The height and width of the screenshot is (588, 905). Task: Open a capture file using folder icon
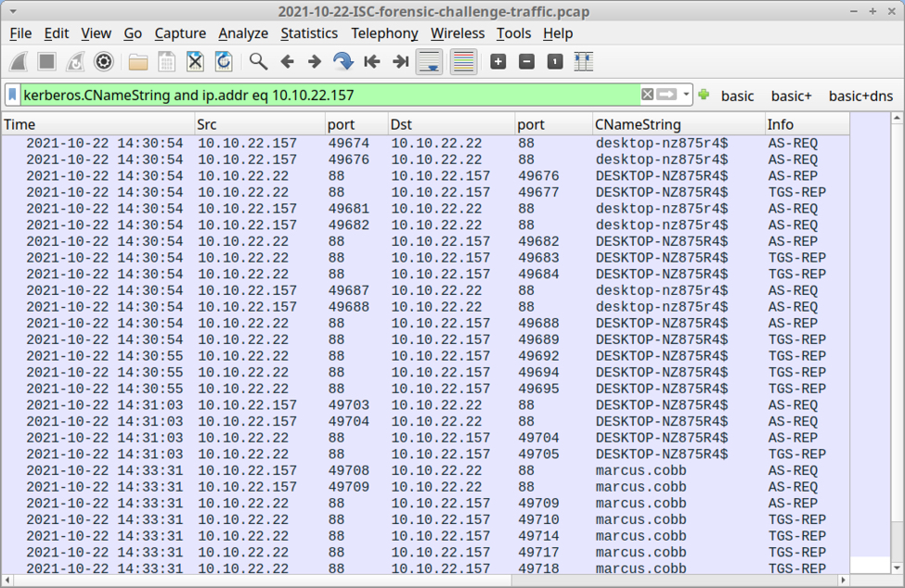tap(138, 62)
